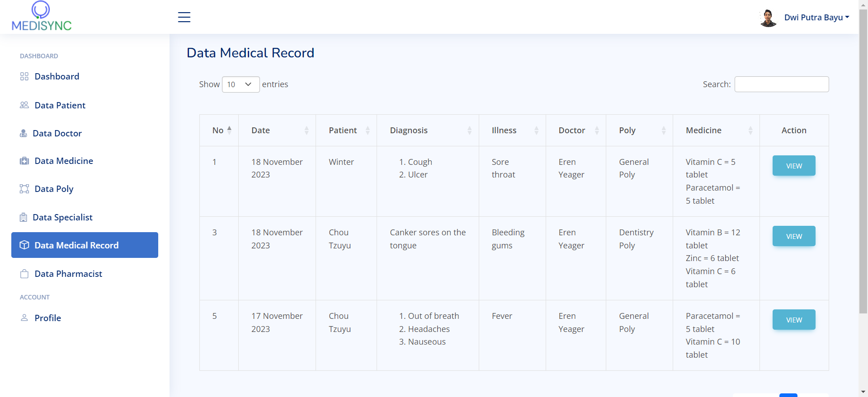The height and width of the screenshot is (397, 868).
Task: Click the Dashboard grid icon
Action: click(24, 76)
